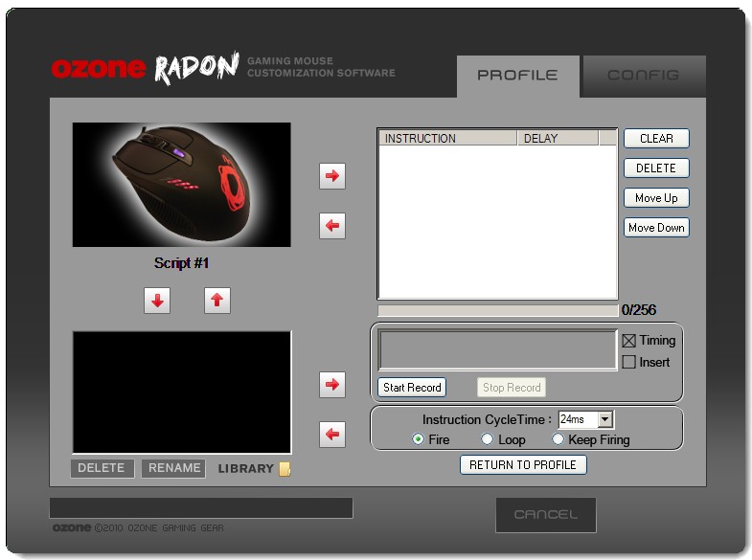The height and width of the screenshot is (560, 752).
Task: Click RETURN TO PROFILE button
Action: point(523,465)
